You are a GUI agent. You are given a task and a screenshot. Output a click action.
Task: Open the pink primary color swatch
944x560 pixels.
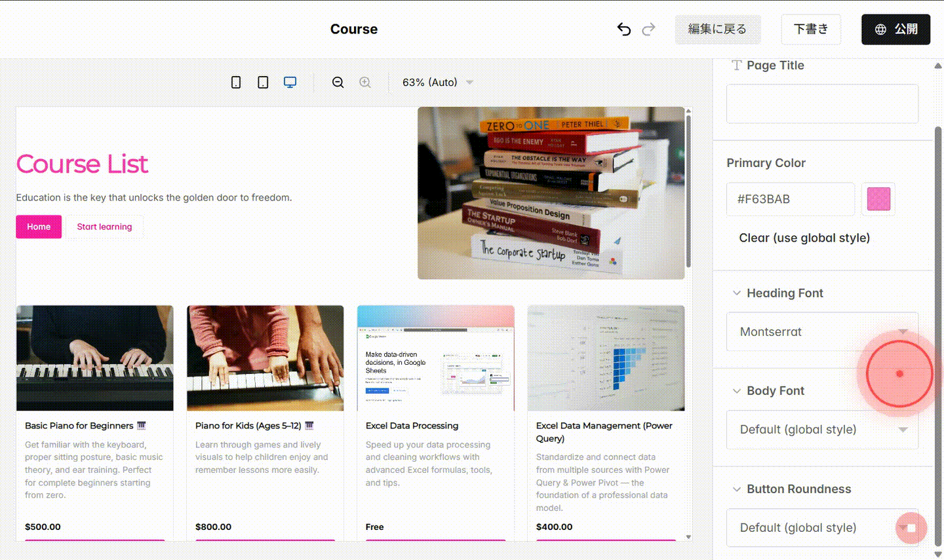coord(878,199)
